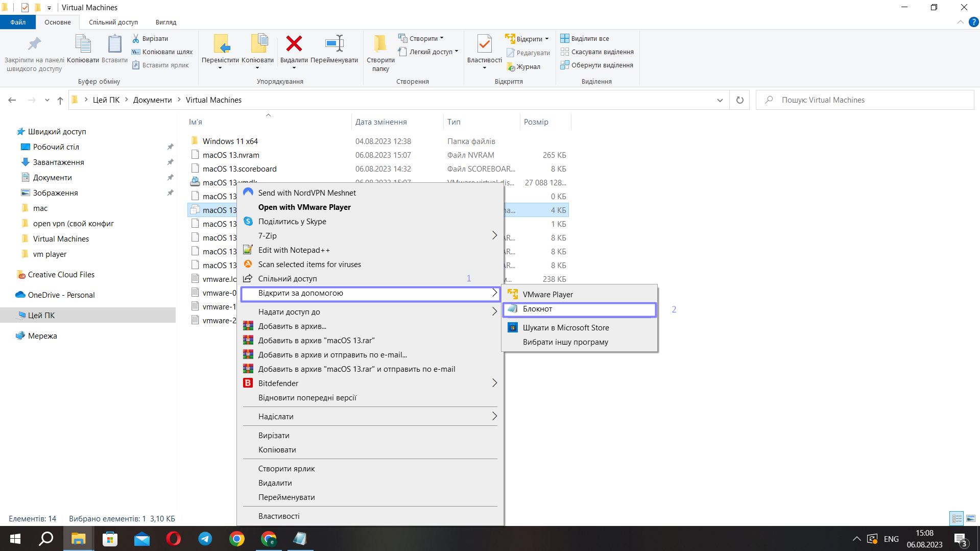The height and width of the screenshot is (551, 980).
Task: Open Opera browser from the taskbar
Action: coord(174,539)
